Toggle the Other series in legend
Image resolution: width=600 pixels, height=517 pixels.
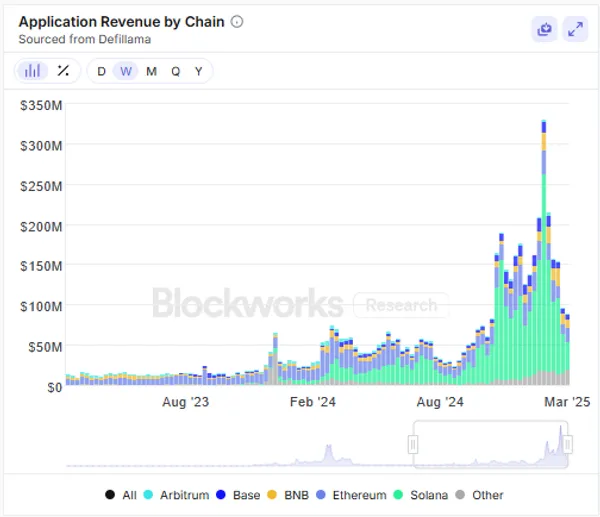tap(479, 495)
